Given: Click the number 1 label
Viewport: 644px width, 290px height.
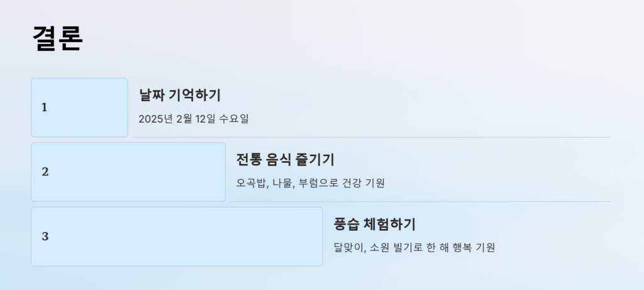Looking at the screenshot, I should (x=45, y=108).
